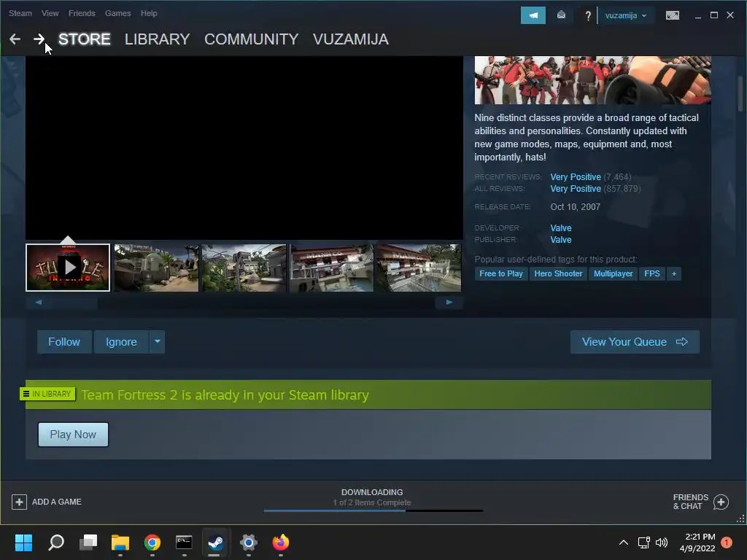Expand the vuzamija account dropdown
This screenshot has height=560, width=747.
coord(625,15)
